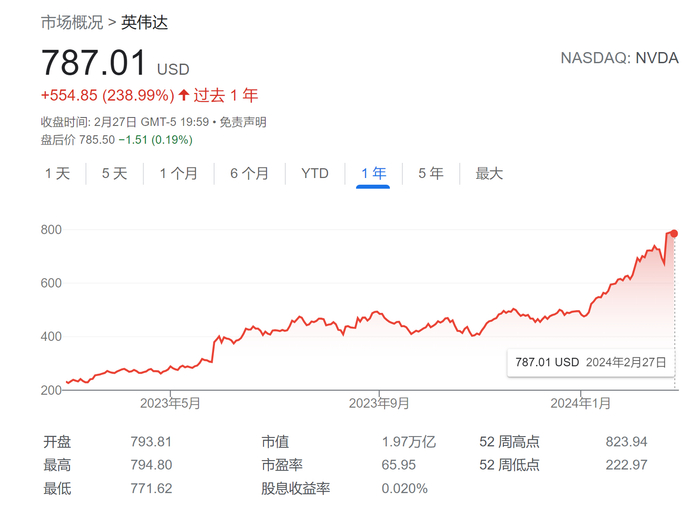Switch chart to 6 个月 range

pyautogui.click(x=249, y=173)
